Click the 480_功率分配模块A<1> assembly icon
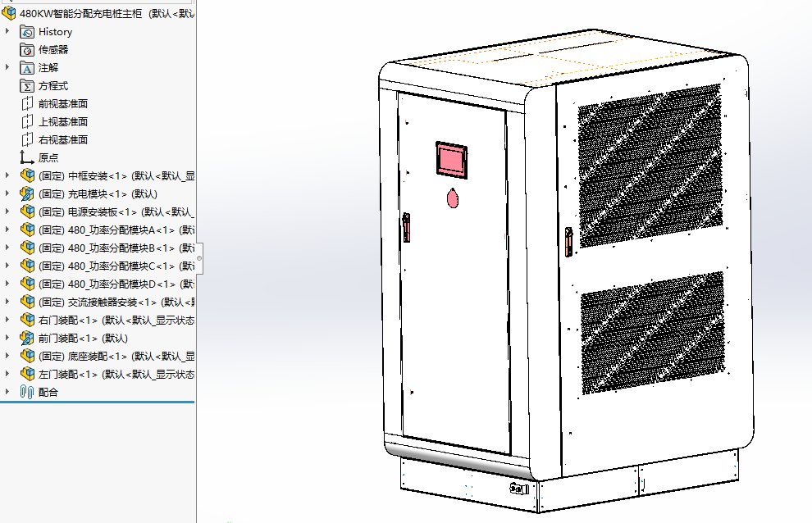 (27, 230)
